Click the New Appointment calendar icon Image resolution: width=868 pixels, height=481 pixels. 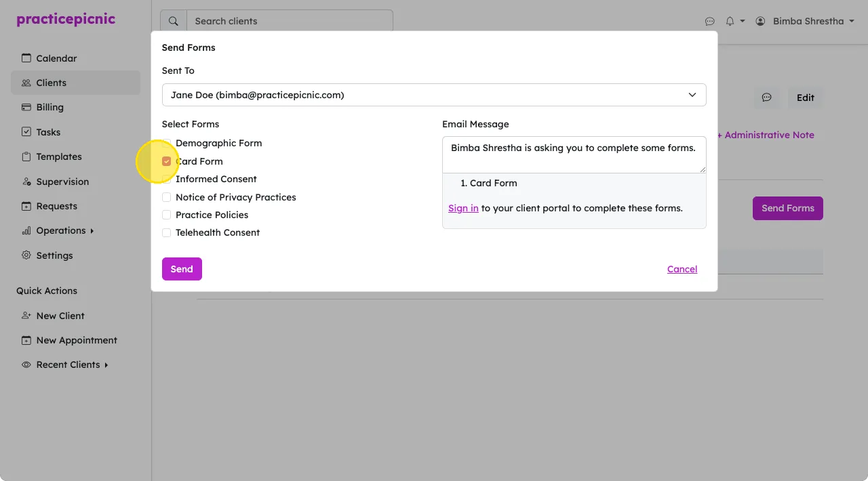[26, 340]
